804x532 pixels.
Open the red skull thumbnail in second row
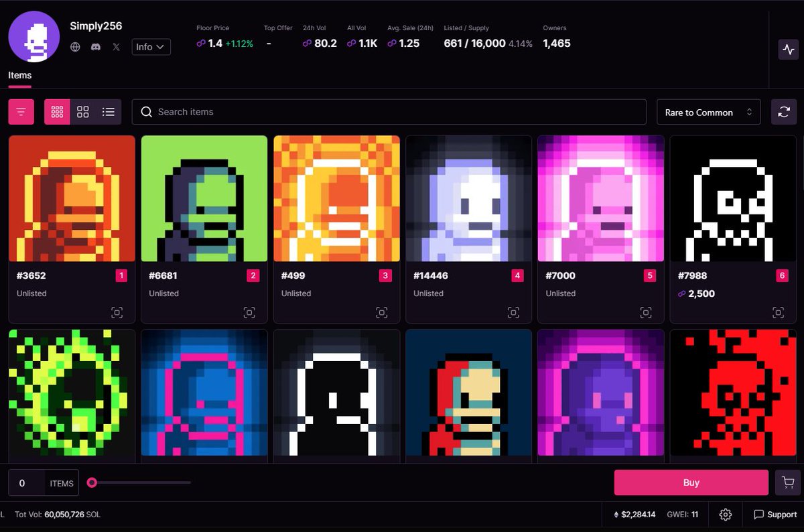tap(733, 393)
